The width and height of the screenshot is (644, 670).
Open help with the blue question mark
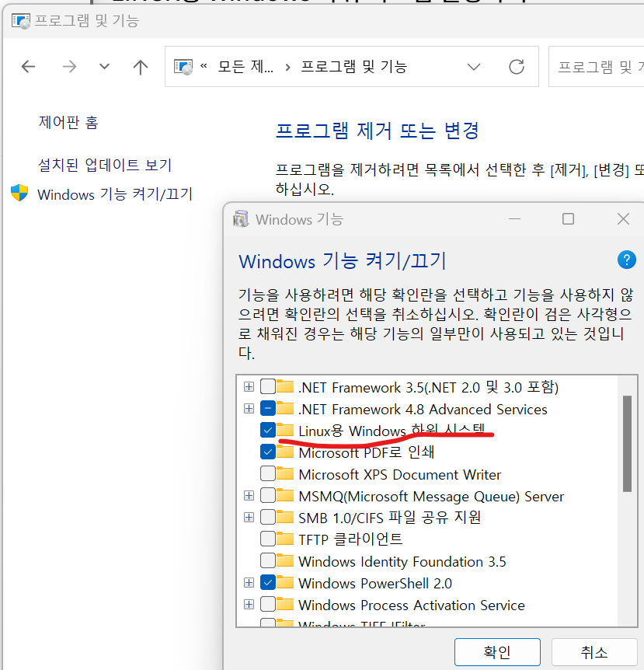click(x=626, y=260)
